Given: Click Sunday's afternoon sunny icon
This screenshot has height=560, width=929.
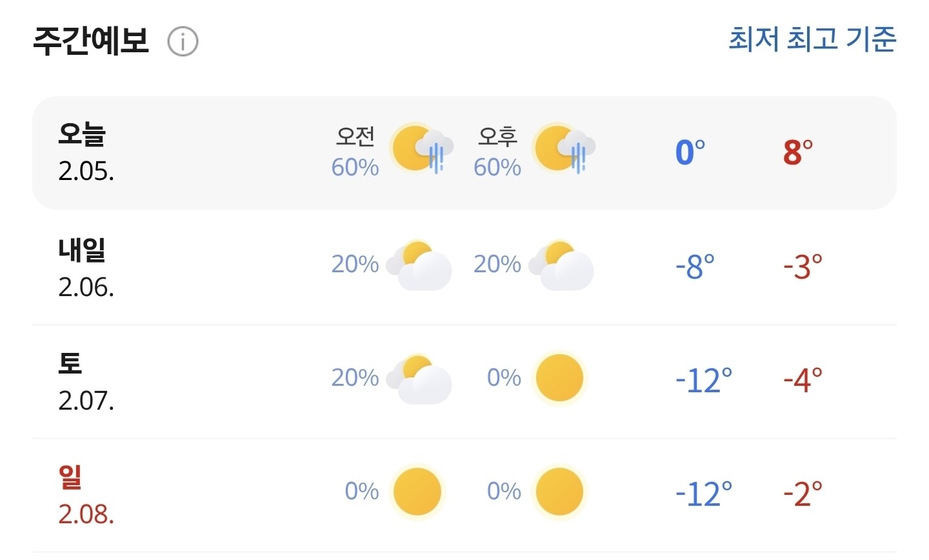Looking at the screenshot, I should coord(559,492).
